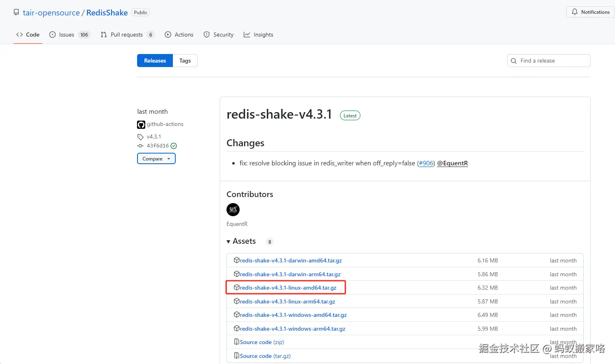Click the Issues count badge 106

coord(84,35)
